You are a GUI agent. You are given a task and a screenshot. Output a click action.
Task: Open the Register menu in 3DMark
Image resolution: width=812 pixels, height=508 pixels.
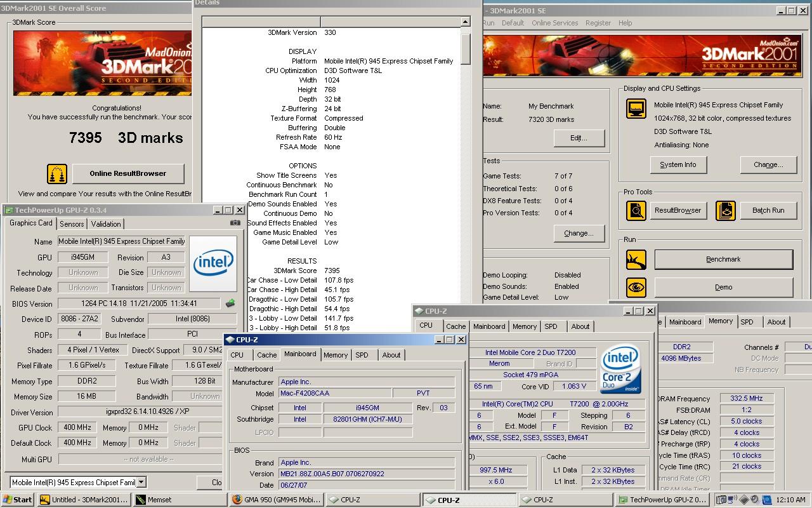coord(598,23)
